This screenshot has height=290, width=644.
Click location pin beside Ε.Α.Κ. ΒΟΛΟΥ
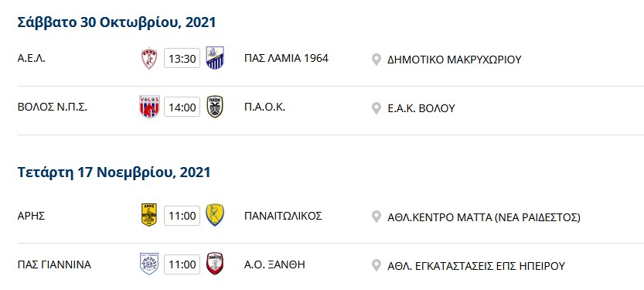pos(377,108)
